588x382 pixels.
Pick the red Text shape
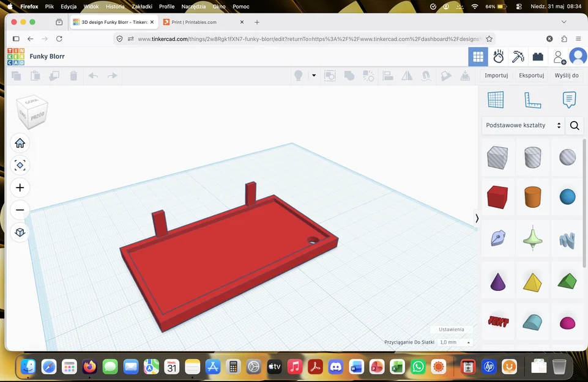(x=498, y=321)
